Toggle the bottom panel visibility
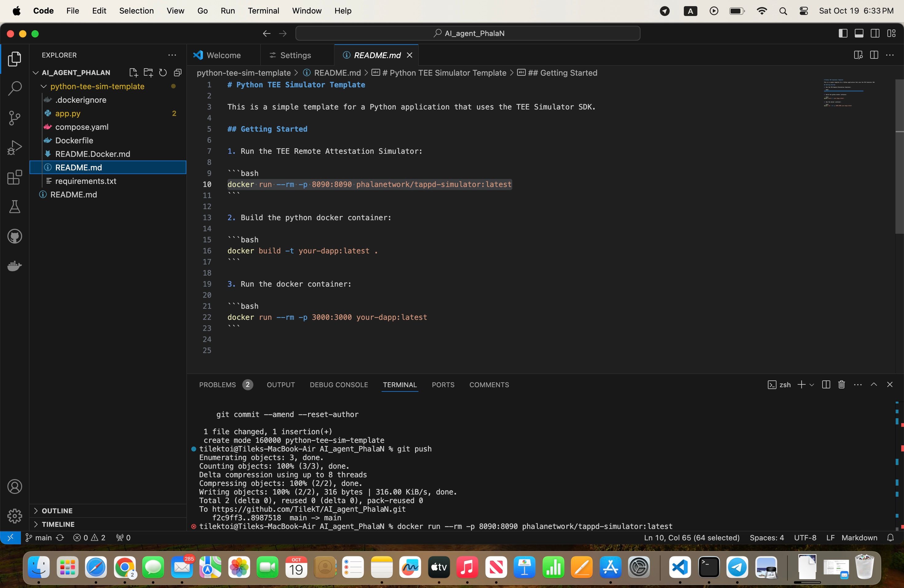 click(x=859, y=34)
